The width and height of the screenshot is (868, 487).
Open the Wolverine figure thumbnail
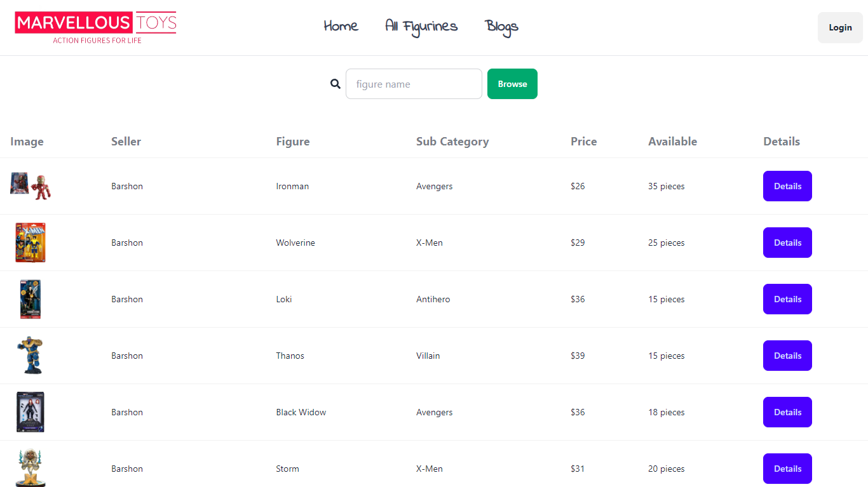[x=31, y=243]
